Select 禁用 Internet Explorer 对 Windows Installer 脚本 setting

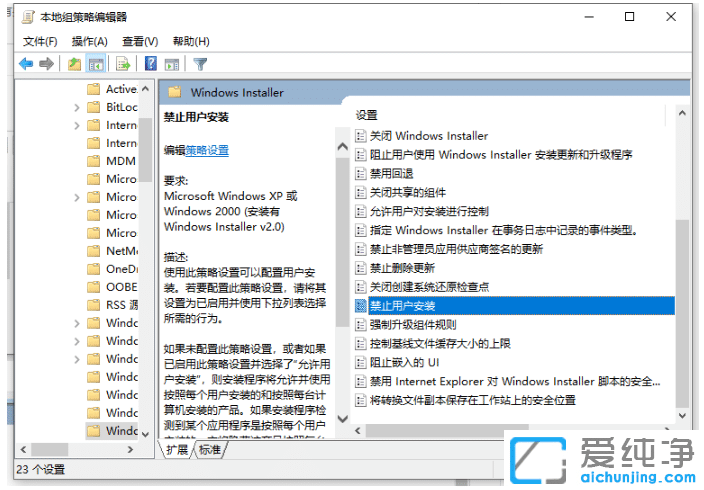tap(515, 381)
